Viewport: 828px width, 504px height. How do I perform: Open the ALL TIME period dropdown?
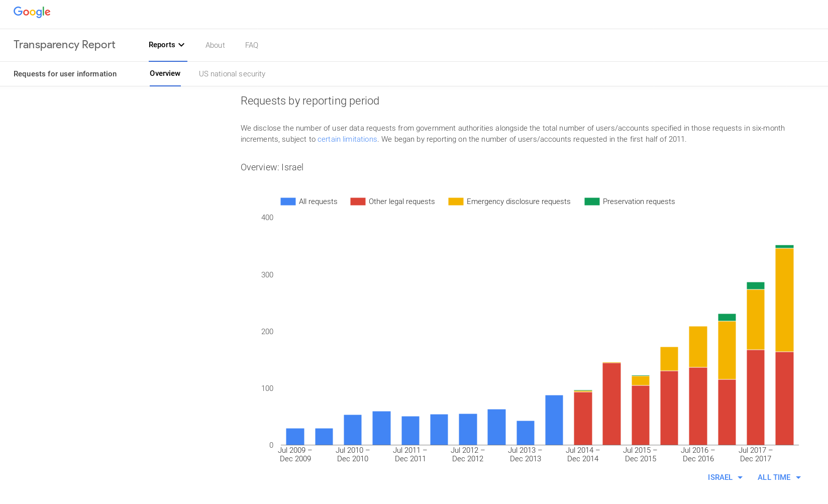coord(779,477)
